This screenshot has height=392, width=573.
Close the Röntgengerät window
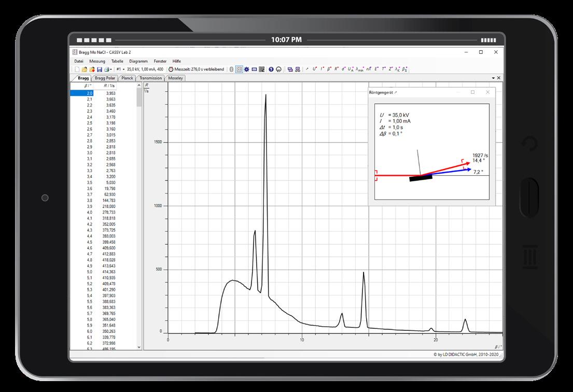(487, 92)
